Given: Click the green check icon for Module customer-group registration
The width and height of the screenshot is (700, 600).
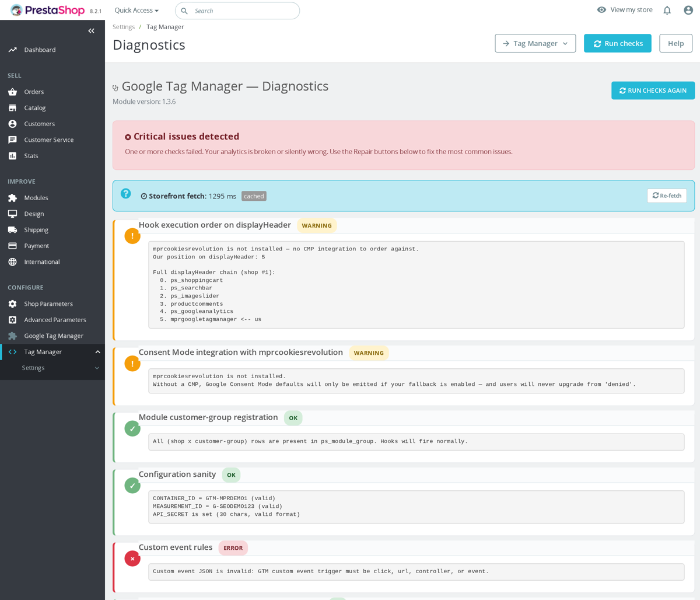Looking at the screenshot, I should 132,428.
